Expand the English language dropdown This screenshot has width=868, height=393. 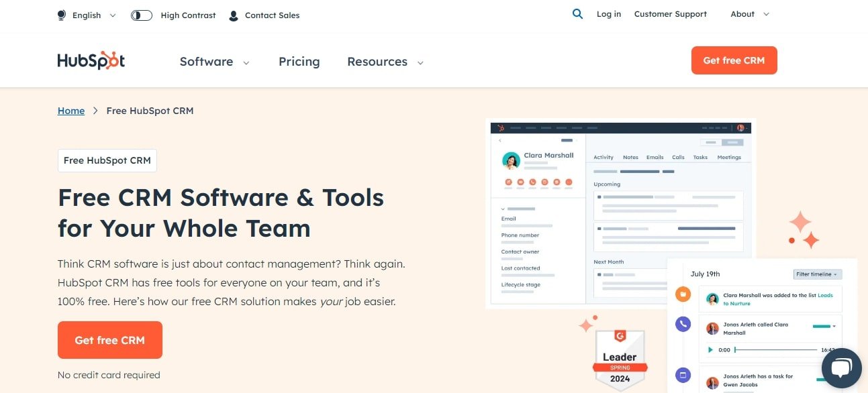[94, 15]
